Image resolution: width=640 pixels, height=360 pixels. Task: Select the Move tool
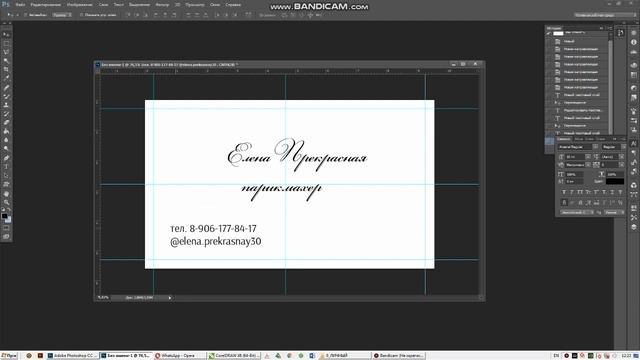click(6, 35)
